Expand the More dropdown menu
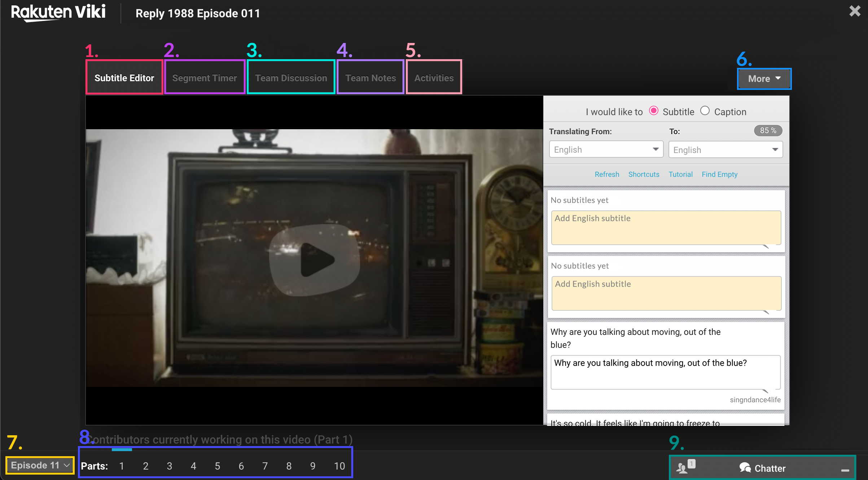This screenshot has width=868, height=480. tap(764, 79)
